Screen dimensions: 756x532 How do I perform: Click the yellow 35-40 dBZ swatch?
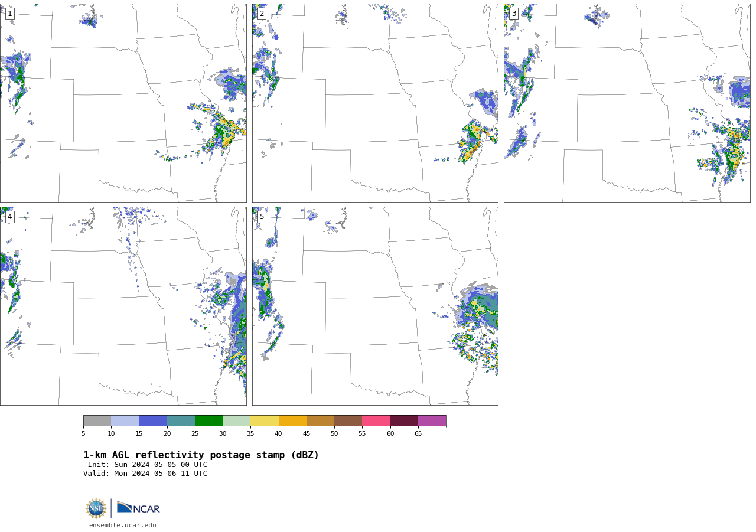pyautogui.click(x=265, y=420)
